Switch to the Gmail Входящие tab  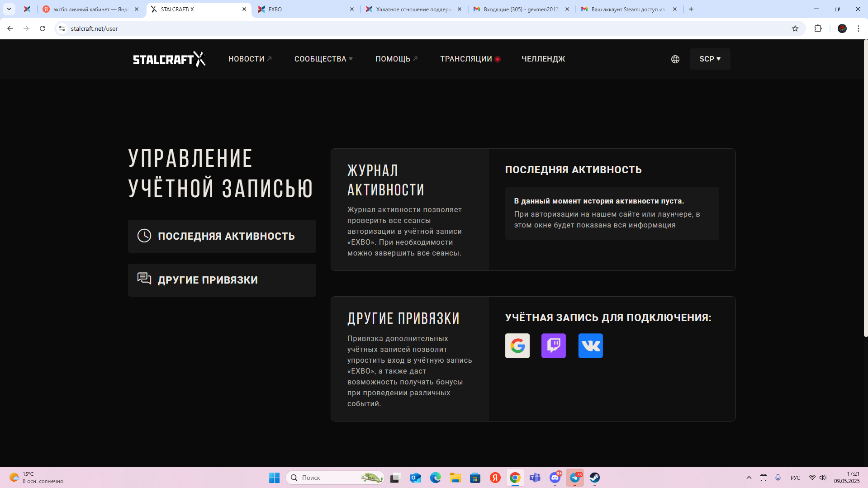pos(521,9)
